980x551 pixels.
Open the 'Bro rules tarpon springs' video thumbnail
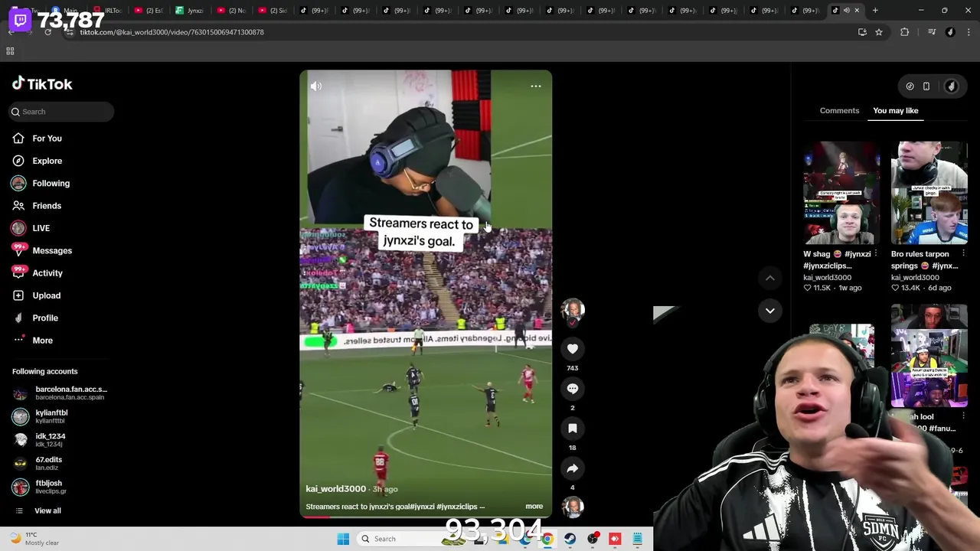tap(929, 193)
